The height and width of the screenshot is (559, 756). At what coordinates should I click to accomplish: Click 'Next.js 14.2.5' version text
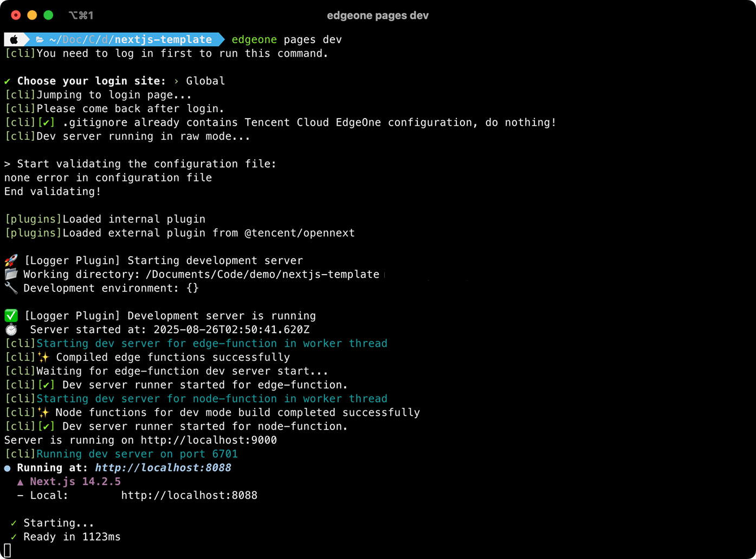(75, 482)
